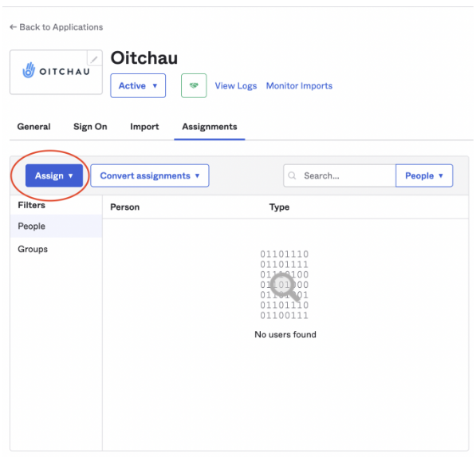The height and width of the screenshot is (457, 476).
Task: Switch to the Import tab
Action: tap(144, 127)
